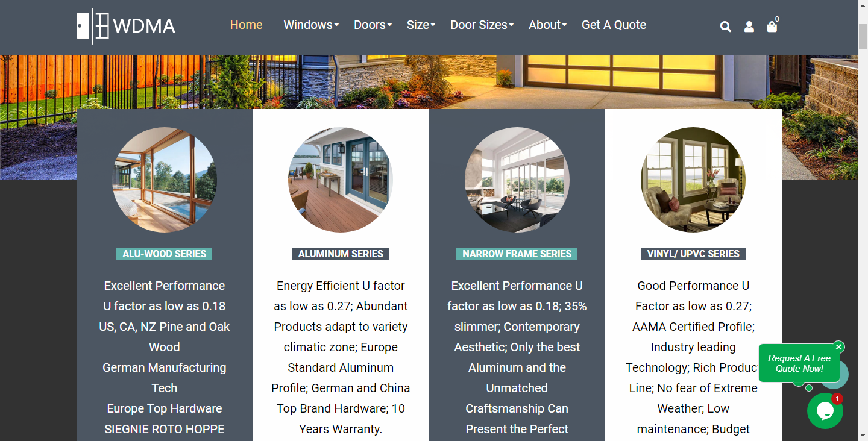View the shopping bag cart
The width and height of the screenshot is (868, 441).
point(772,26)
